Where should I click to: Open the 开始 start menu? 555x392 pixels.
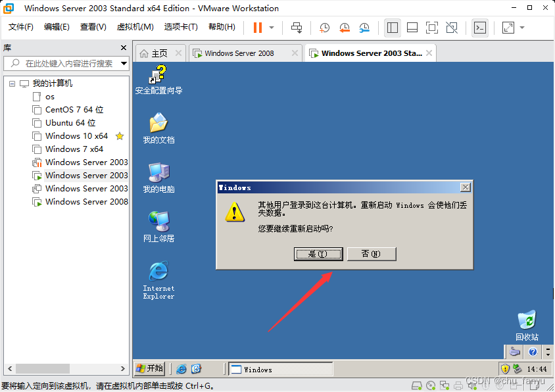coord(150,368)
